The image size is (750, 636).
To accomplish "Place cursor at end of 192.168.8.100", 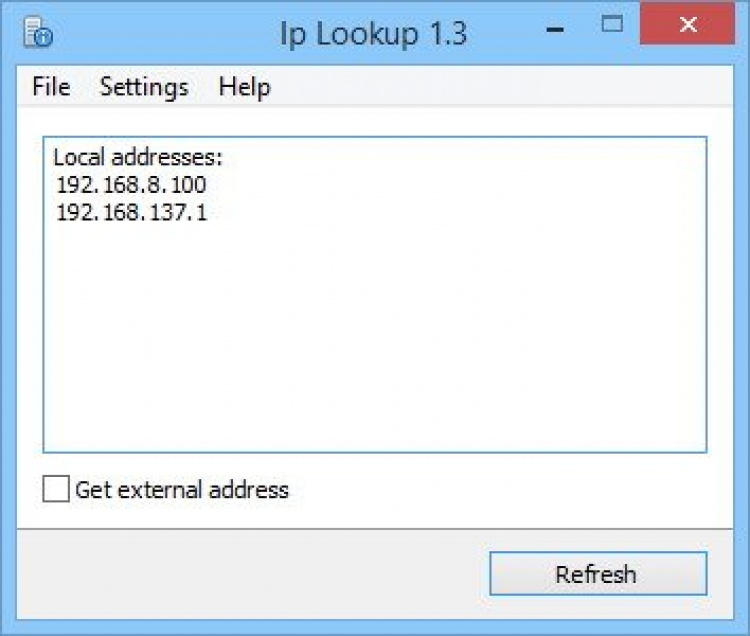I will click(x=208, y=185).
